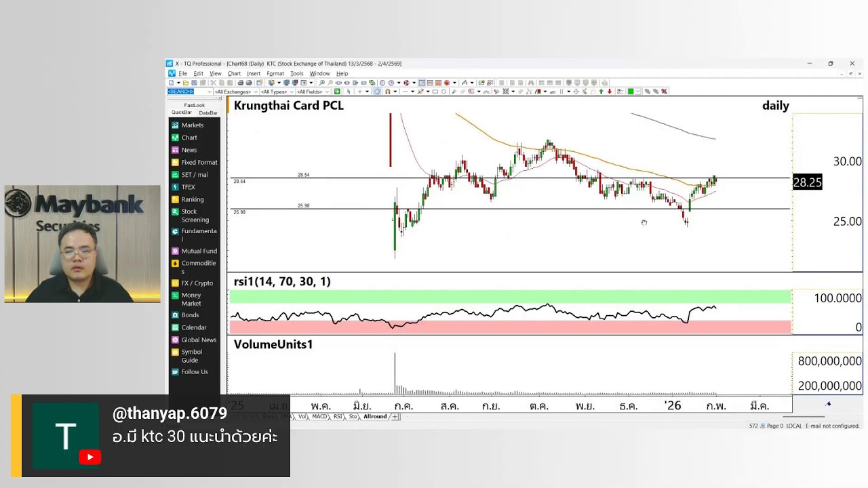The width and height of the screenshot is (868, 488).
Task: Click the rsi1(14, 70, 30, 1) indicator label
Action: (282, 281)
